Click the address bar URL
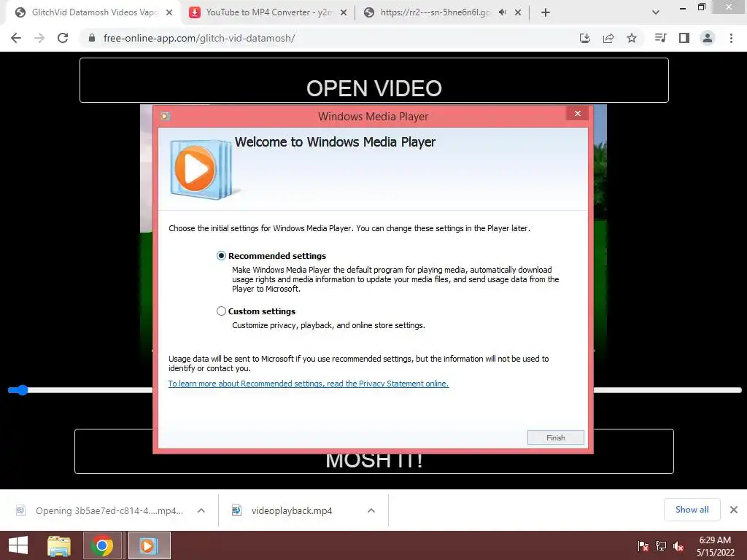 coord(199,38)
